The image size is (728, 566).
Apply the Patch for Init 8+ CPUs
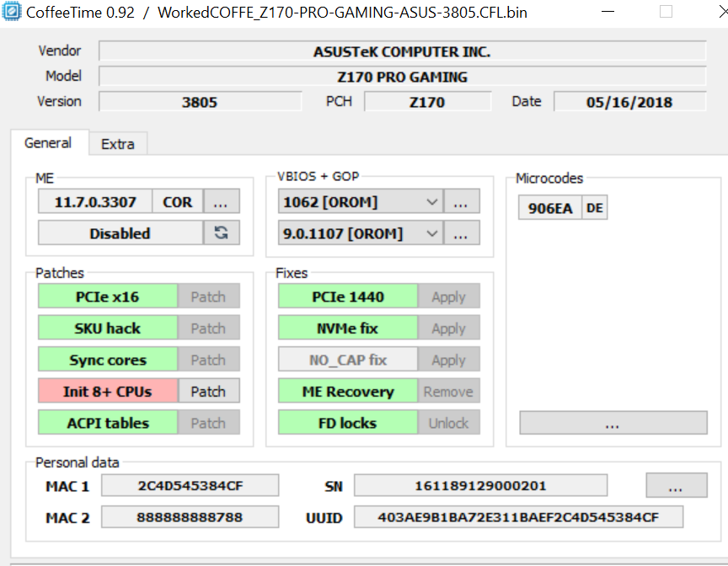[208, 391]
